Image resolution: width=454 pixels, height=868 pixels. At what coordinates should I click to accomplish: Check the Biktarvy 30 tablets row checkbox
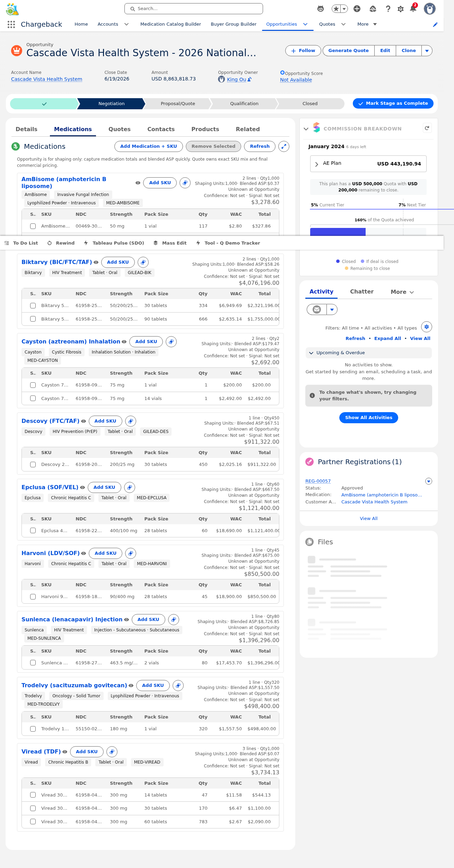33,306
